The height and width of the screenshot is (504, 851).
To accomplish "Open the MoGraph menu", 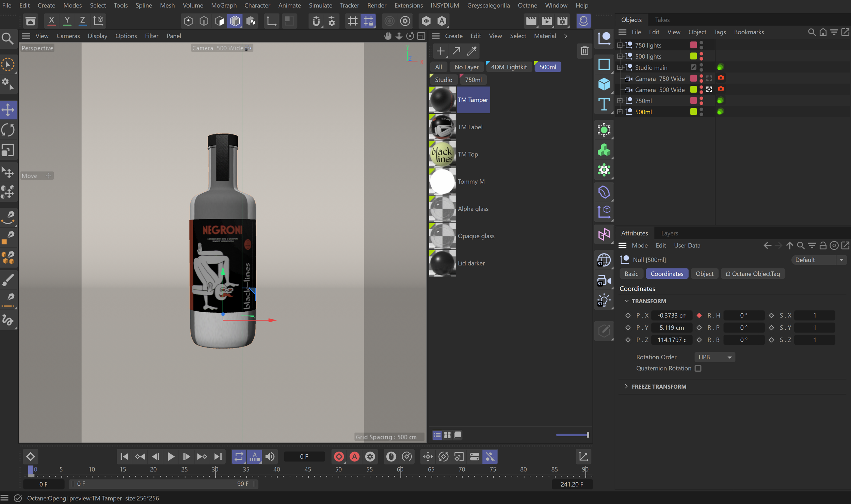I will tap(224, 5).
